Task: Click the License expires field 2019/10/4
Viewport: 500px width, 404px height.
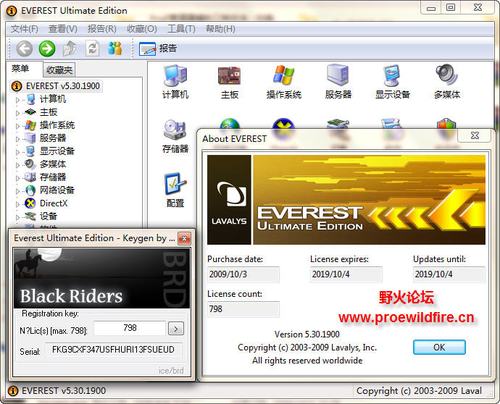Action: 346,274
